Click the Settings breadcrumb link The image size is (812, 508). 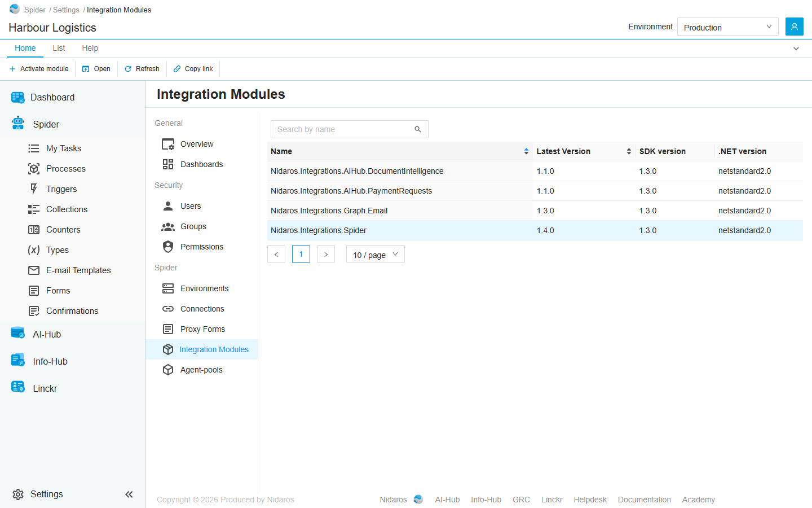click(x=66, y=10)
